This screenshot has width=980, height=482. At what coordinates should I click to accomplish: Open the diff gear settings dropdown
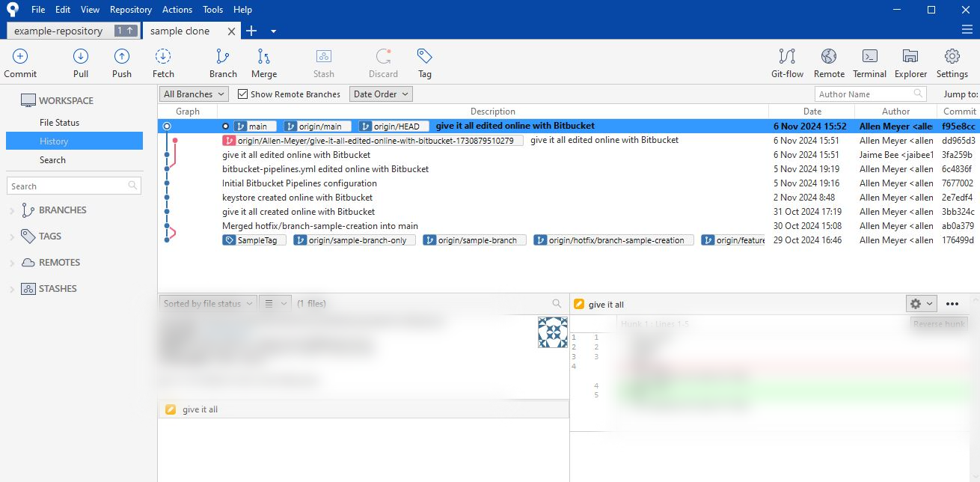point(921,303)
